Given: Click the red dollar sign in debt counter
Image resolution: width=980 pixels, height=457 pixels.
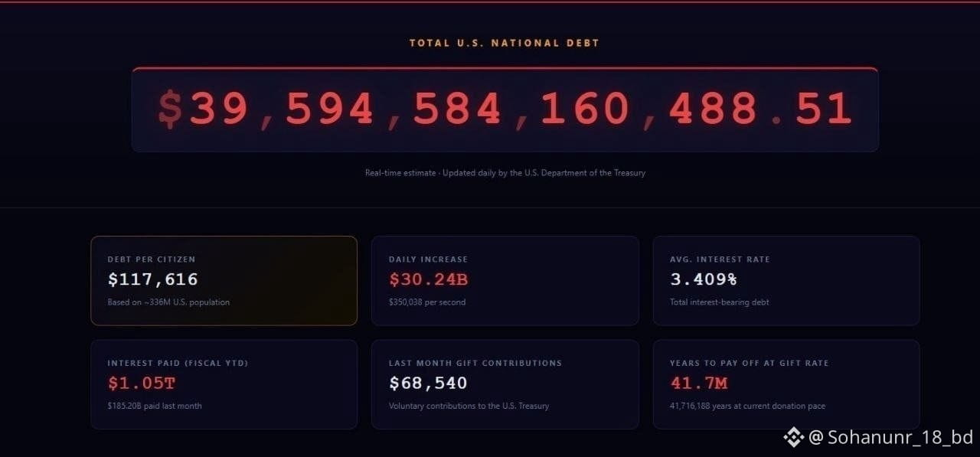Looking at the screenshot, I should [x=170, y=109].
